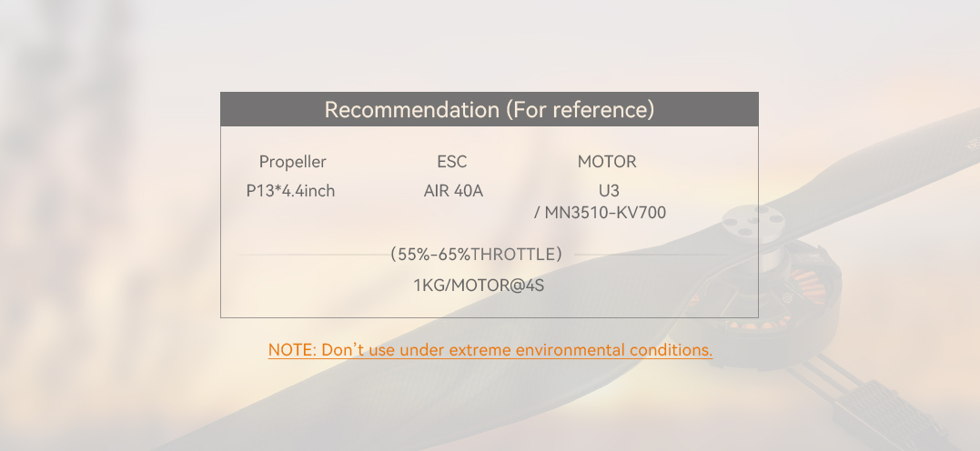Click the U3 motor value
980x451 pixels.
[x=609, y=191]
